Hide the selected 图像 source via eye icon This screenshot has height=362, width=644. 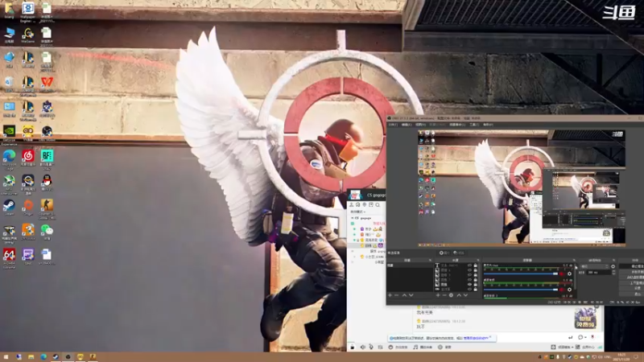pos(470,285)
